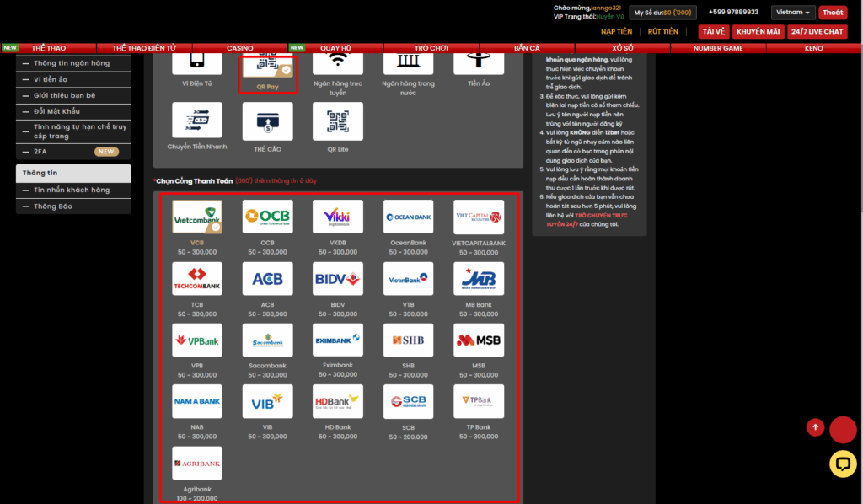
Task: Open the NUMBER GAME menu
Action: (718, 48)
